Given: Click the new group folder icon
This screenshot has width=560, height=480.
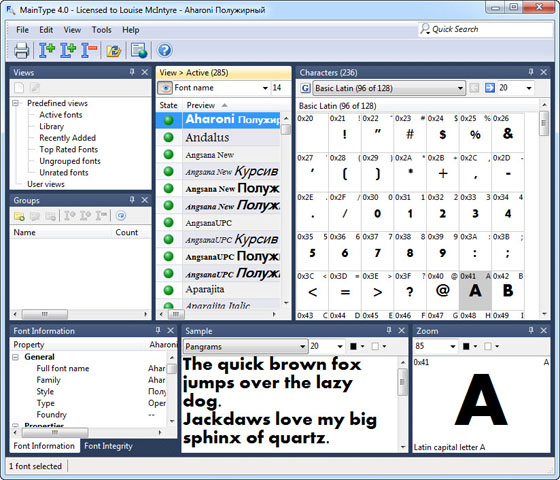Looking at the screenshot, I should point(19,216).
